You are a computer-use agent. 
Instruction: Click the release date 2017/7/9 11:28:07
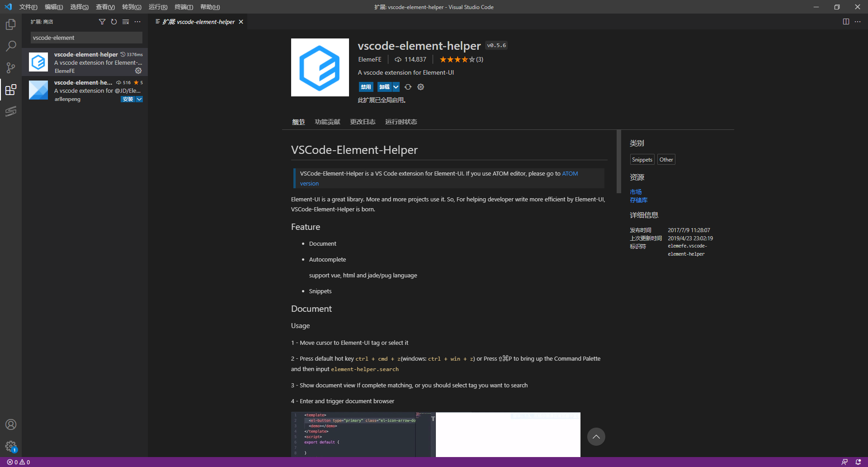click(689, 230)
